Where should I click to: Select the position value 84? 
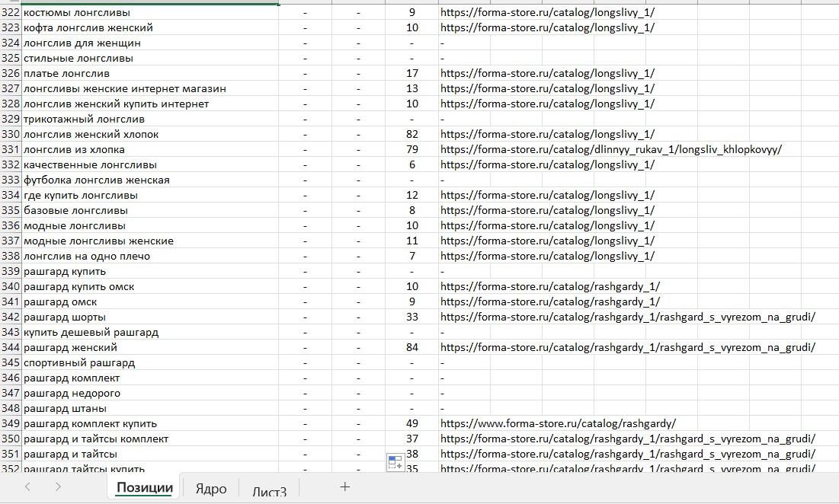click(x=412, y=348)
